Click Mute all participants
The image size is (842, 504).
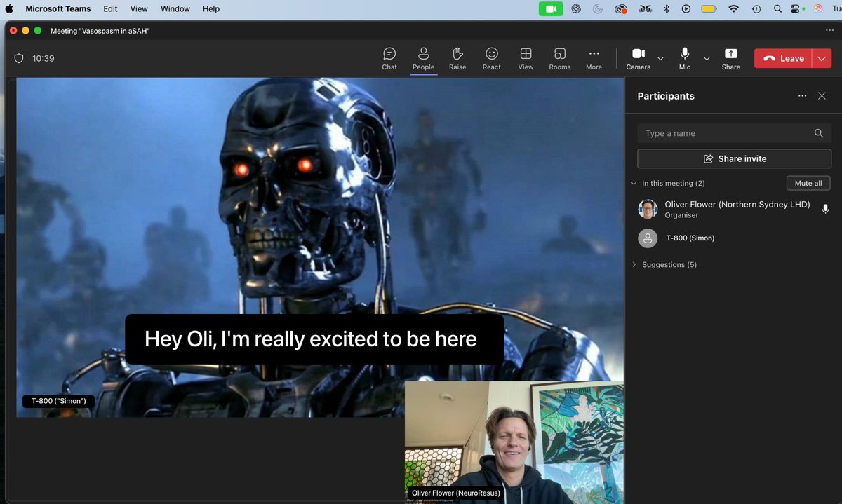808,183
